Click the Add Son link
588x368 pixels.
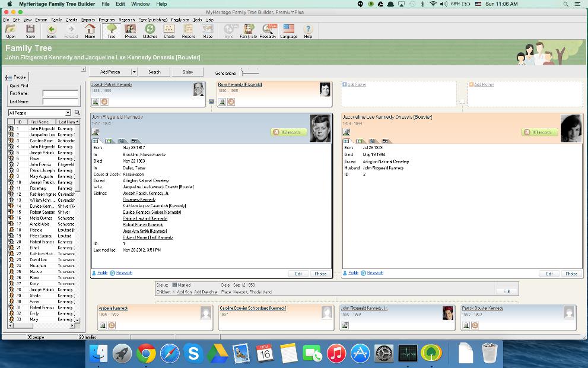tap(184, 292)
